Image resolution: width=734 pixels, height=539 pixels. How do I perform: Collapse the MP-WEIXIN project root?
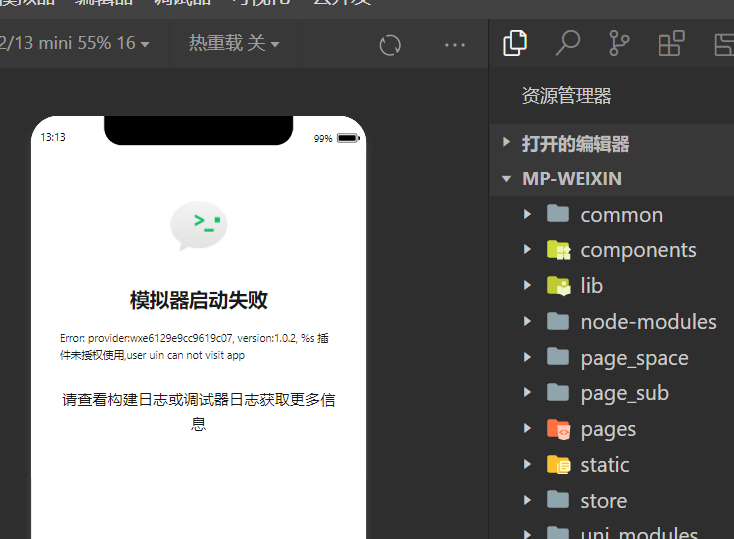coord(506,178)
